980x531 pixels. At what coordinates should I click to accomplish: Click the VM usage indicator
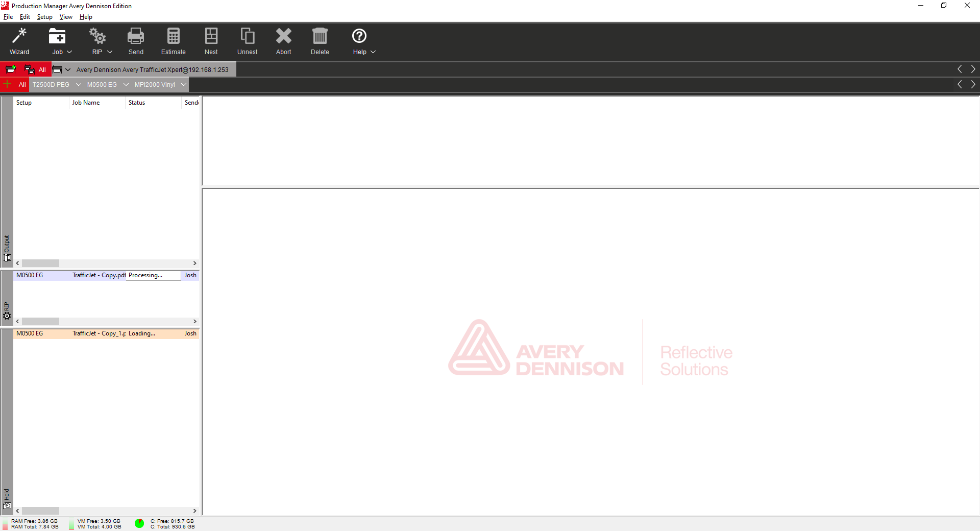(71, 524)
